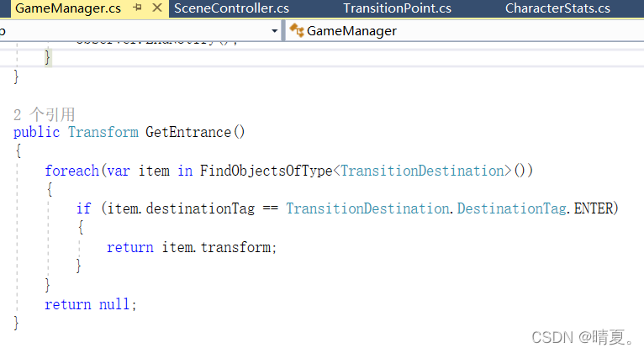Pin the GameManager.cs tab
This screenshot has width=644, height=353.
138,8
